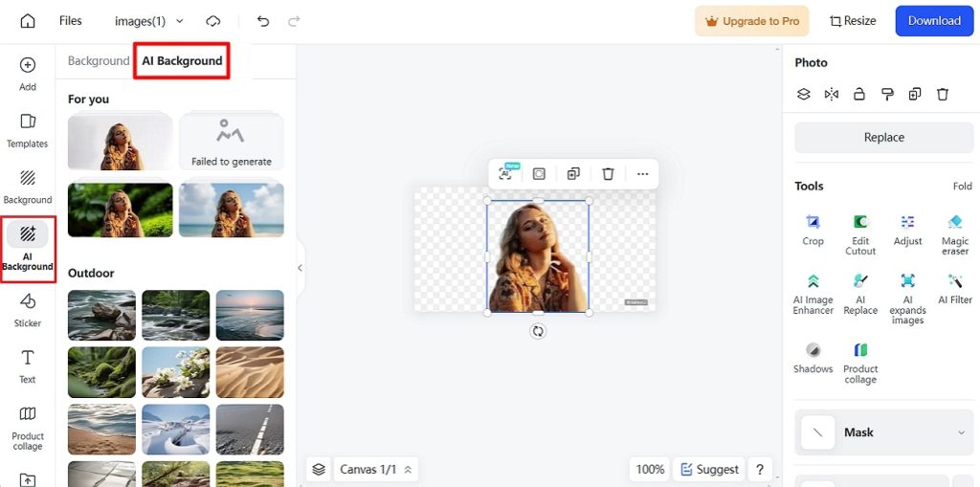Click the delete icon in floating toolbar
The height and width of the screenshot is (487, 980).
pos(608,174)
